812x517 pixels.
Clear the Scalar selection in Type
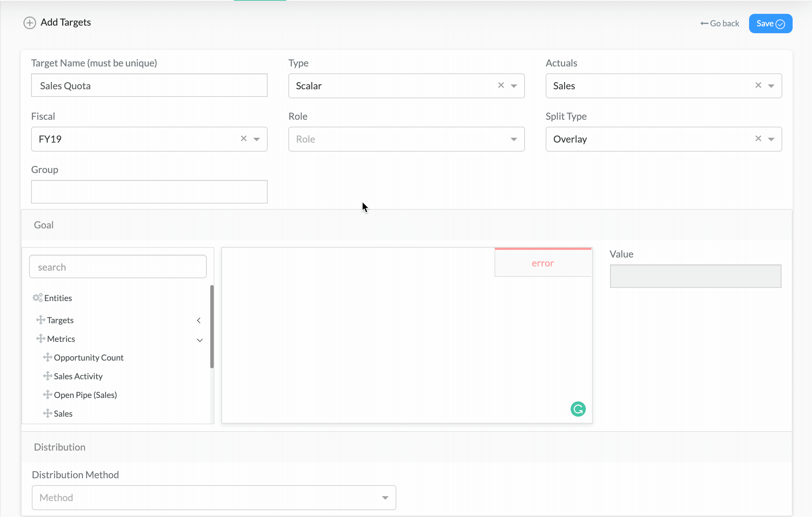tap(501, 85)
